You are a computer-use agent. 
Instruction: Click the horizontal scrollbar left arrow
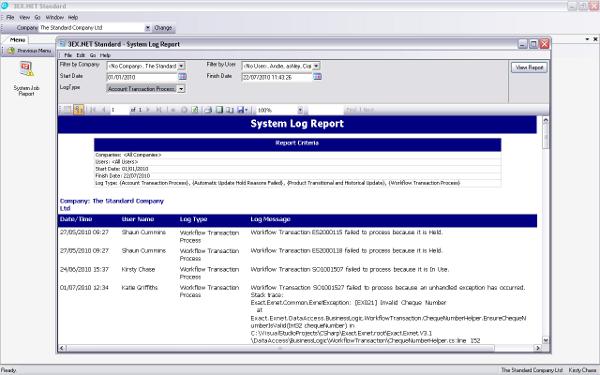pyautogui.click(x=62, y=348)
